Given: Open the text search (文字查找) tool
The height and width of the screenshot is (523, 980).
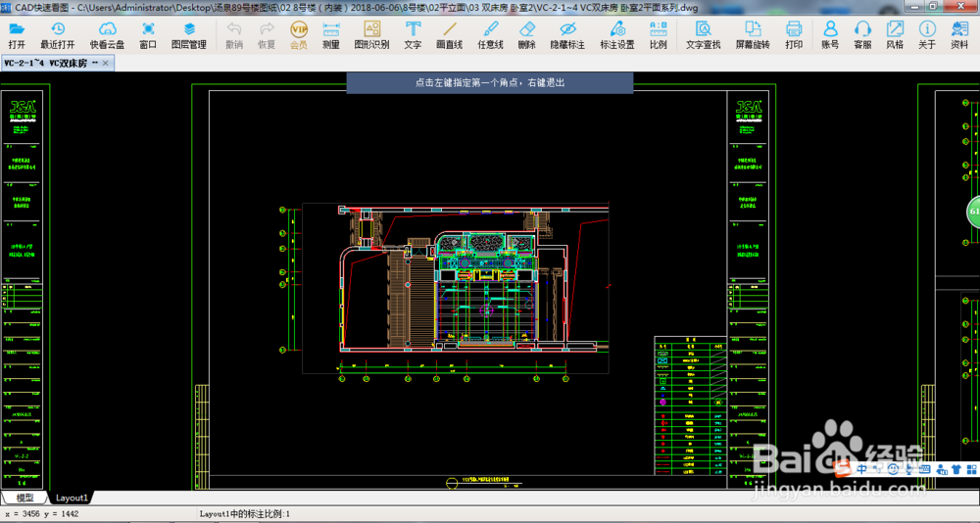Looking at the screenshot, I should tap(703, 35).
